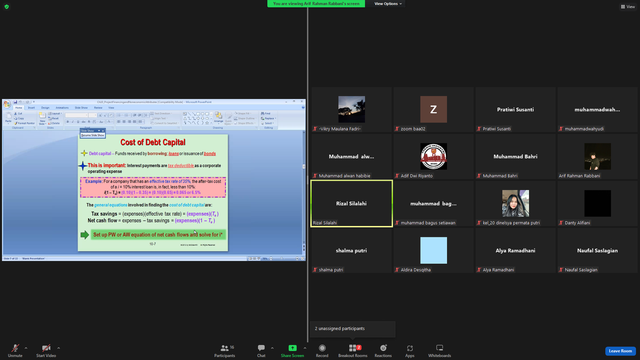Click Arif Rahman Rabbani's video tile

point(598,156)
